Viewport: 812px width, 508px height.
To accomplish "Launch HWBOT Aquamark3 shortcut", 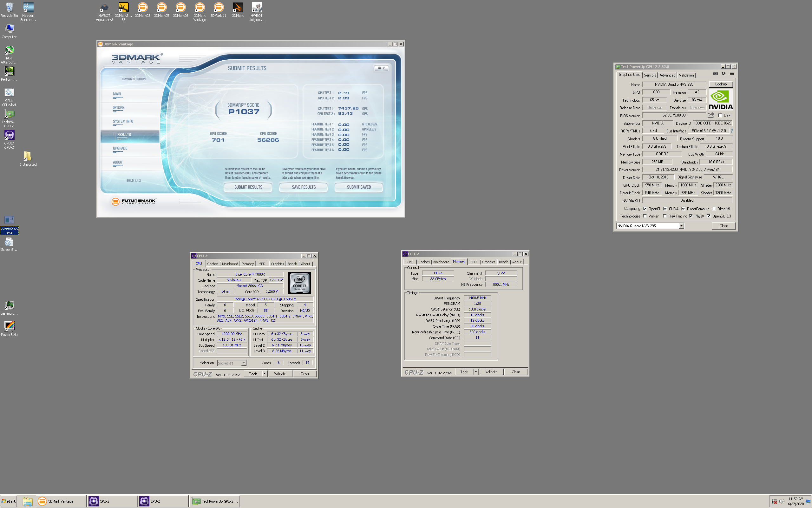I will click(104, 12).
